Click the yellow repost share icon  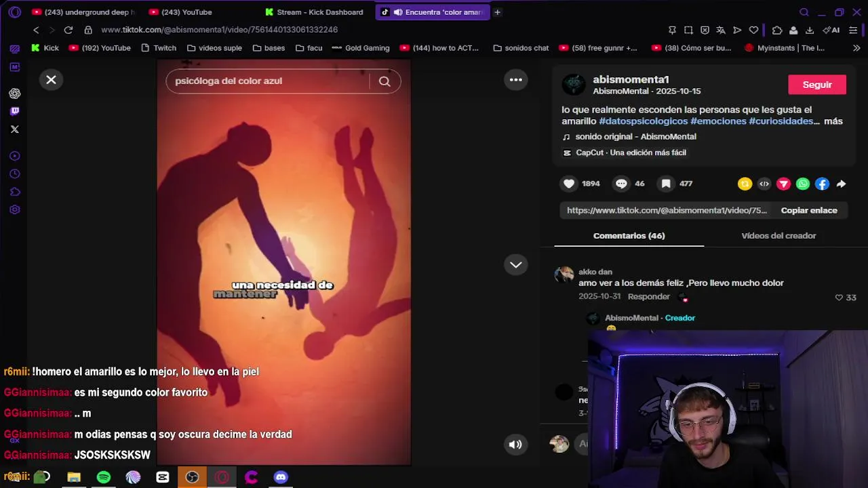745,184
